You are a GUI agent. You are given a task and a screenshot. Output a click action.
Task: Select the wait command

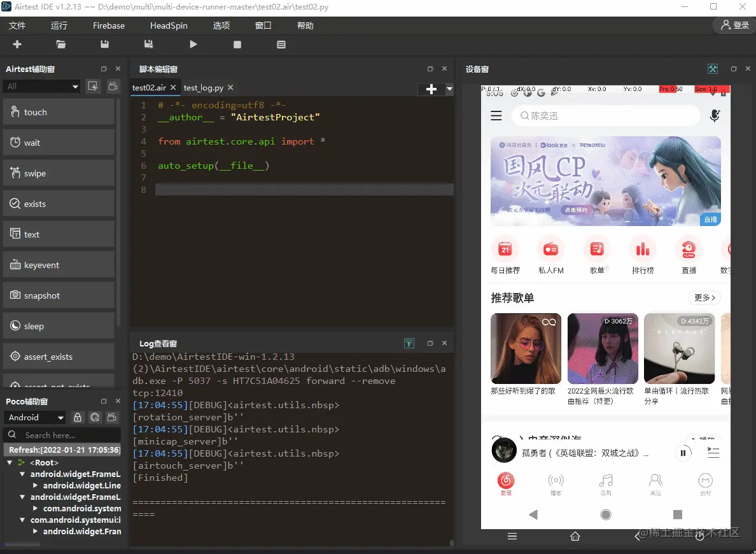click(x=59, y=143)
